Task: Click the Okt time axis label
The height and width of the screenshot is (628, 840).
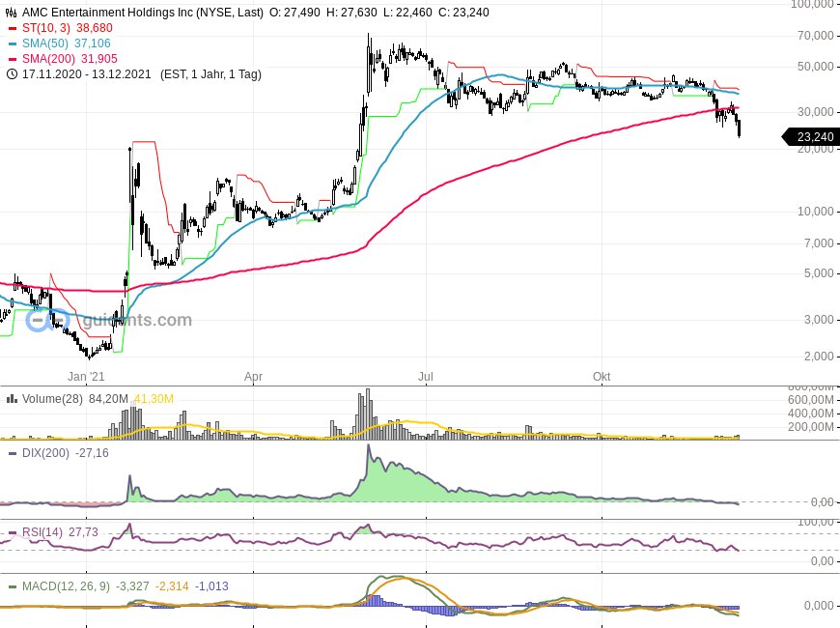Action: point(602,377)
